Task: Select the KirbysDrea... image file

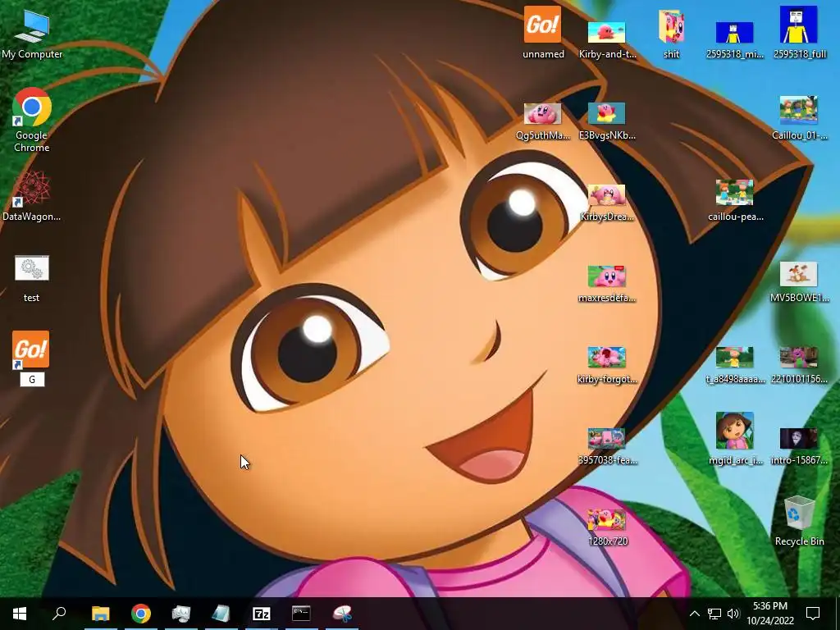Action: coord(607,203)
